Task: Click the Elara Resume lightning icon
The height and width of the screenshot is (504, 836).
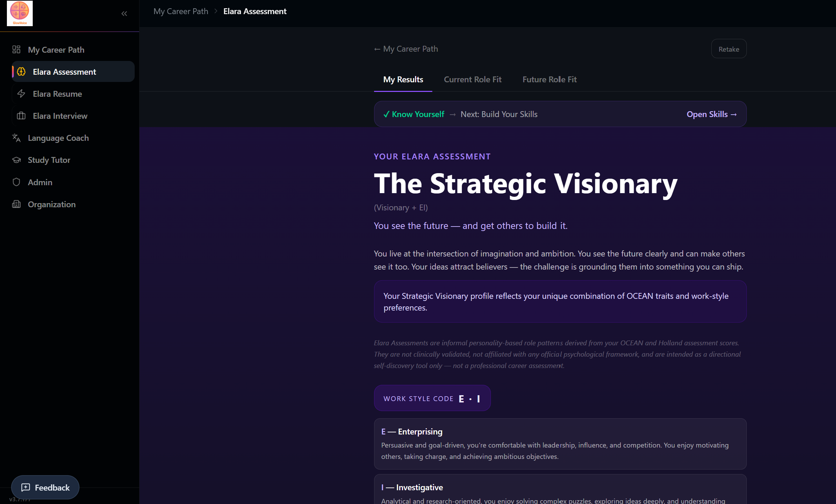Action: [x=21, y=94]
